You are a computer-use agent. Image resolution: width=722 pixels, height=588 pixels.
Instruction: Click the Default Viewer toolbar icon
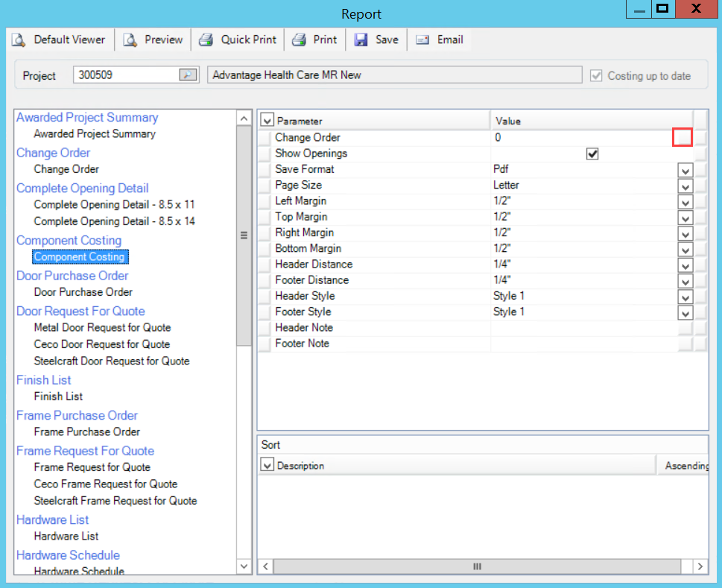pyautogui.click(x=19, y=40)
